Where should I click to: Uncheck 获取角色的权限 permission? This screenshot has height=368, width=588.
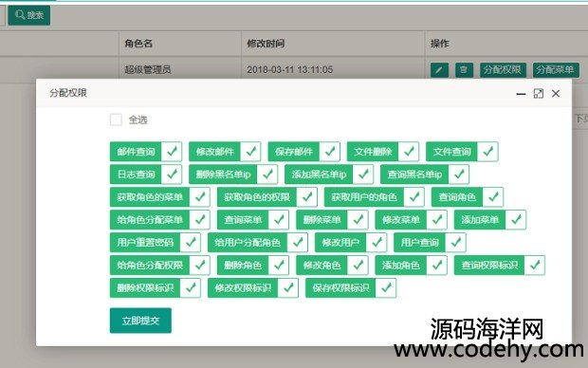[x=267, y=197]
